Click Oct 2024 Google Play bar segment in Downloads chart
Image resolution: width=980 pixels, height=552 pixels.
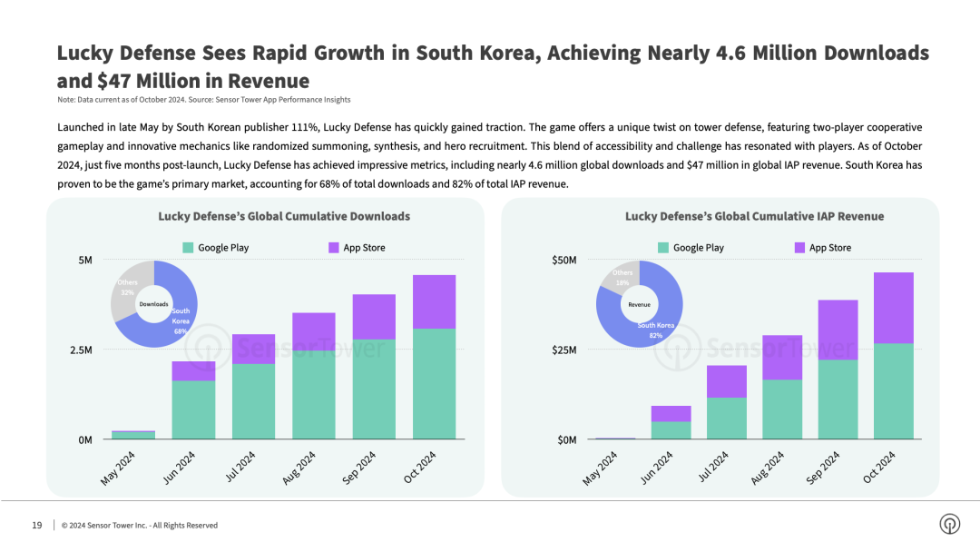point(434,384)
